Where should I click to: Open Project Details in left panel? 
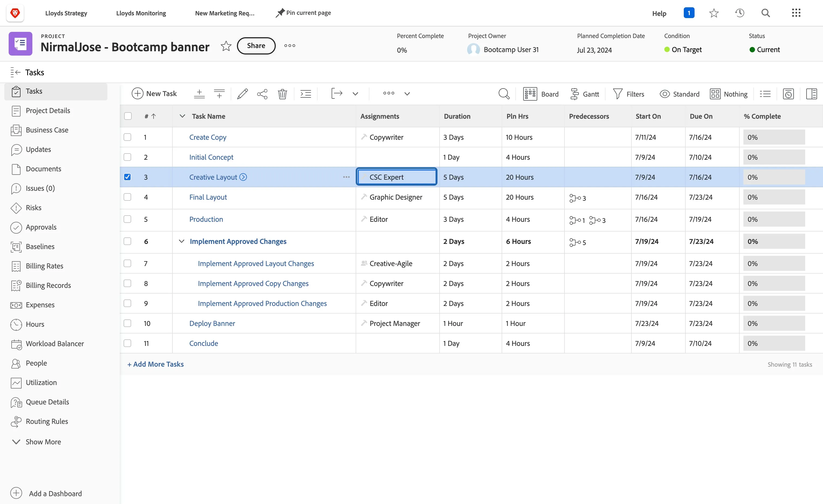(x=48, y=111)
